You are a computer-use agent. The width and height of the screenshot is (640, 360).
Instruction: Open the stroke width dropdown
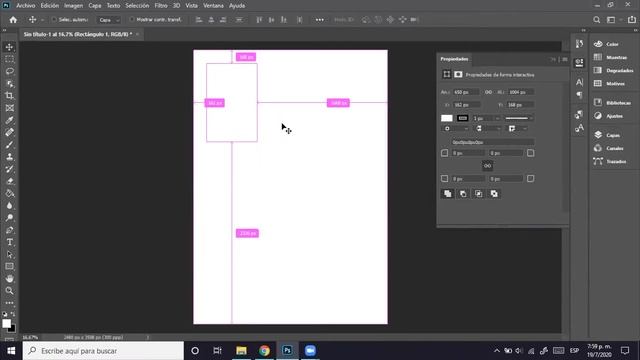pos(497,118)
